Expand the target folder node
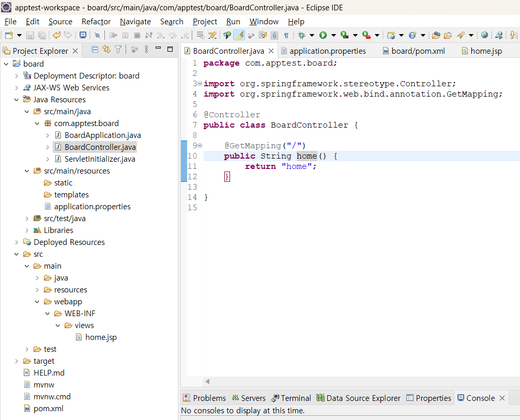This screenshot has height=420, width=520. 16,361
